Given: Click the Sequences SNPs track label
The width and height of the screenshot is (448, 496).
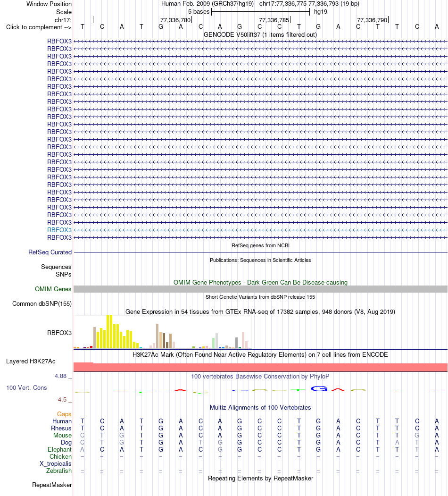Looking at the screenshot, I should (56, 270).
